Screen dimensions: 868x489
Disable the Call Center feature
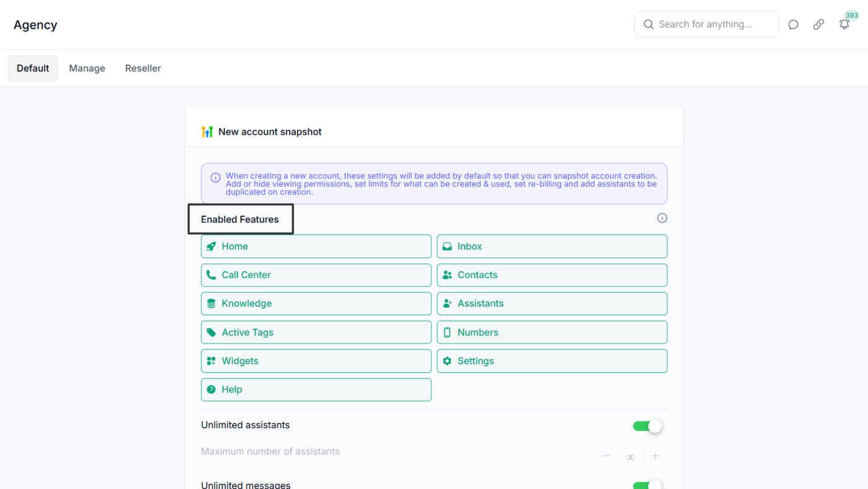(x=316, y=275)
